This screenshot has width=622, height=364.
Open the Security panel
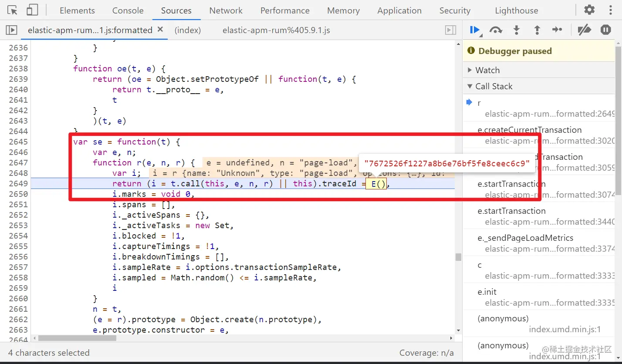(x=455, y=10)
